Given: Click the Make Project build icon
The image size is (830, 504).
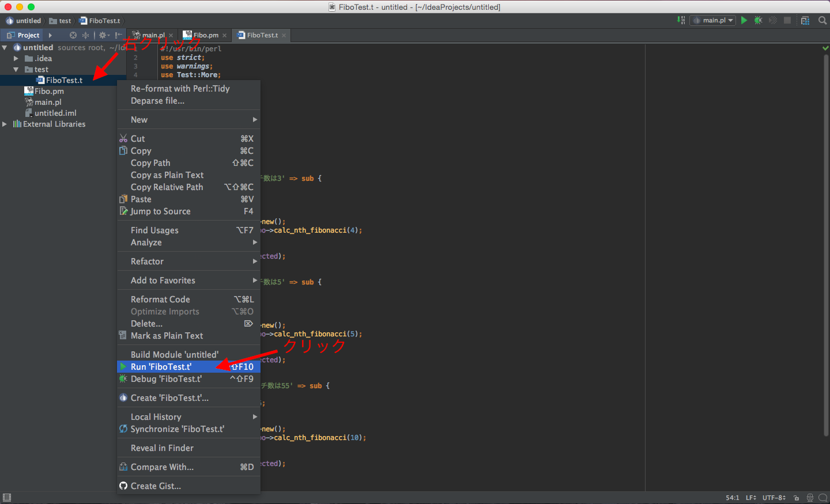Looking at the screenshot, I should click(x=681, y=20).
